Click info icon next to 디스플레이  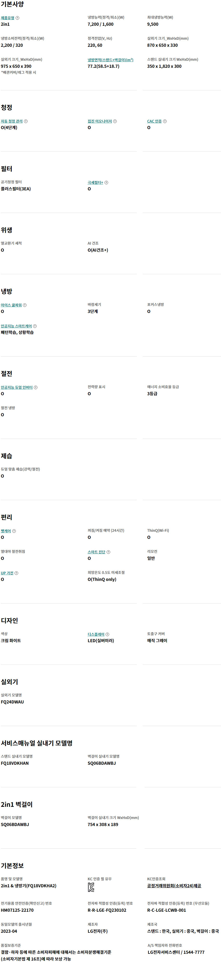pos(107,634)
